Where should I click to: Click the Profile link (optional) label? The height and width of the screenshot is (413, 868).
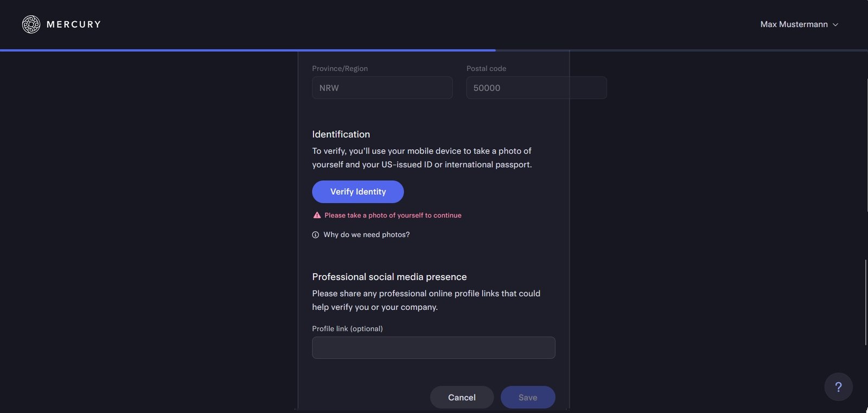(347, 329)
